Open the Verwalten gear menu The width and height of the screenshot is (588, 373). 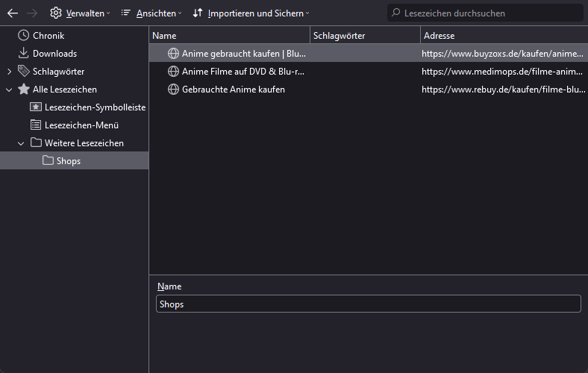[x=80, y=13]
